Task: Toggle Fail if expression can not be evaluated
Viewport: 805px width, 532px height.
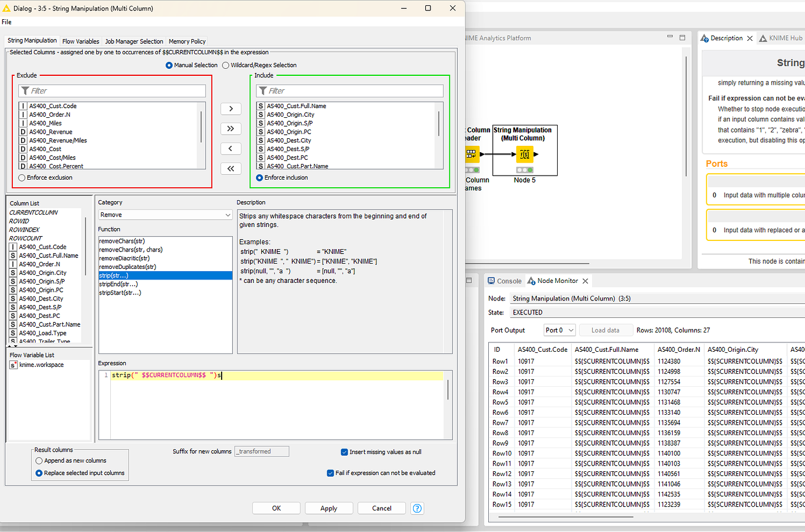Action: coord(330,473)
